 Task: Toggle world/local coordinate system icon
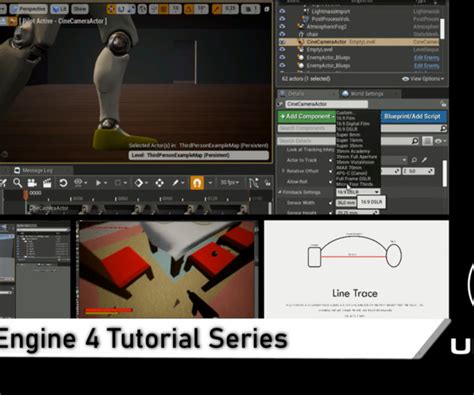coord(142,9)
